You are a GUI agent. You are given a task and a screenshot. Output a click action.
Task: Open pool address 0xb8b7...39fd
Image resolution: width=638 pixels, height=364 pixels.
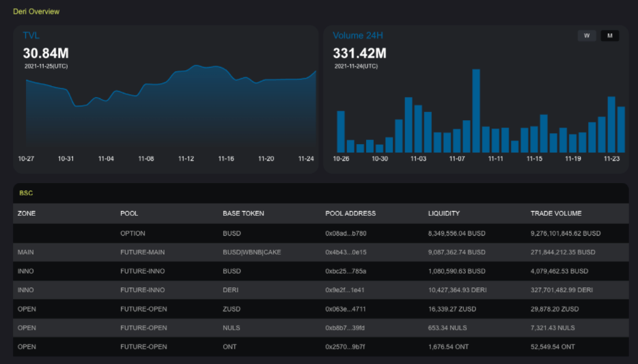pyautogui.click(x=346, y=328)
